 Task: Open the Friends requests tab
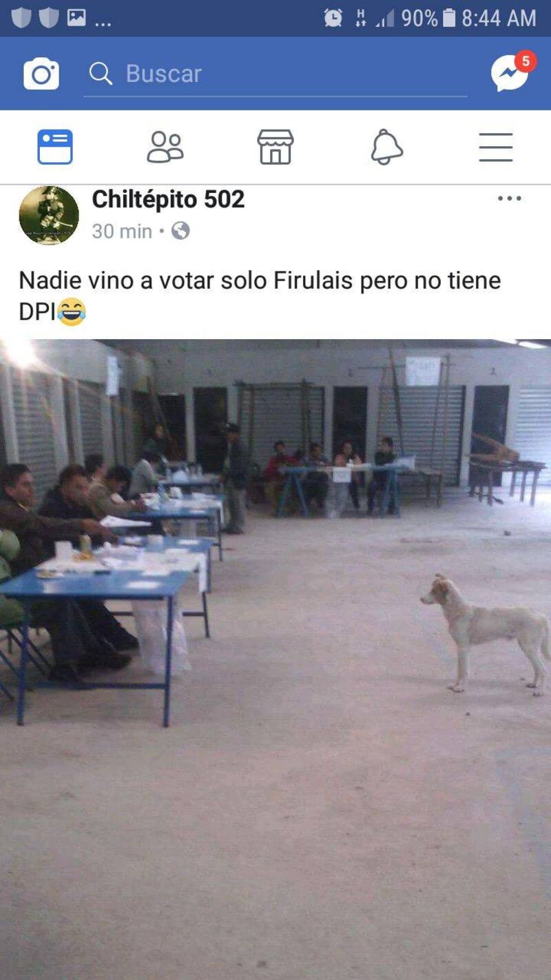165,147
